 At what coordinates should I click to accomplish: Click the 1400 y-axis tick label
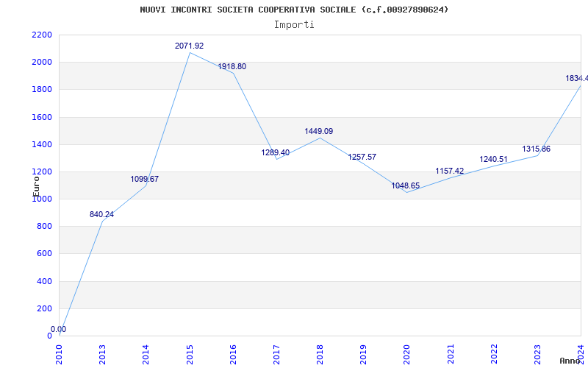(42, 144)
